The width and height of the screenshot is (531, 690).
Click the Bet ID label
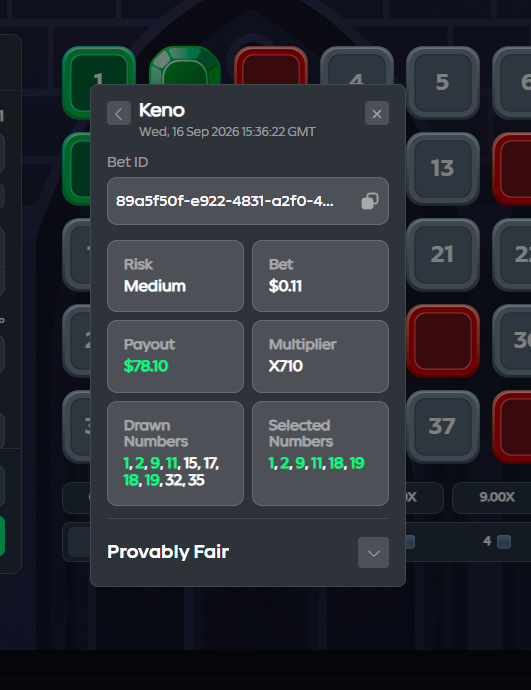coord(128,162)
